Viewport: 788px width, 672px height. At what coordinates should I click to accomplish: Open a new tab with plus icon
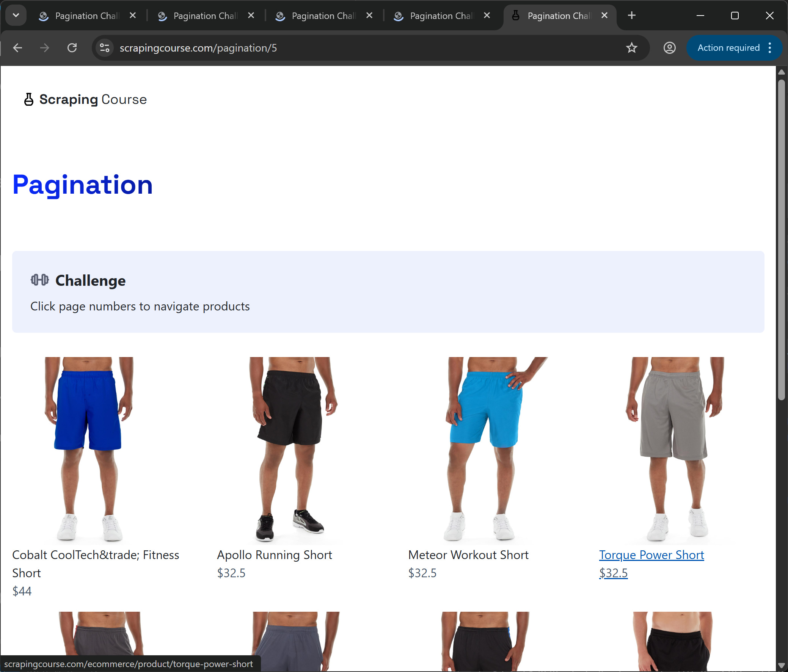[632, 16]
